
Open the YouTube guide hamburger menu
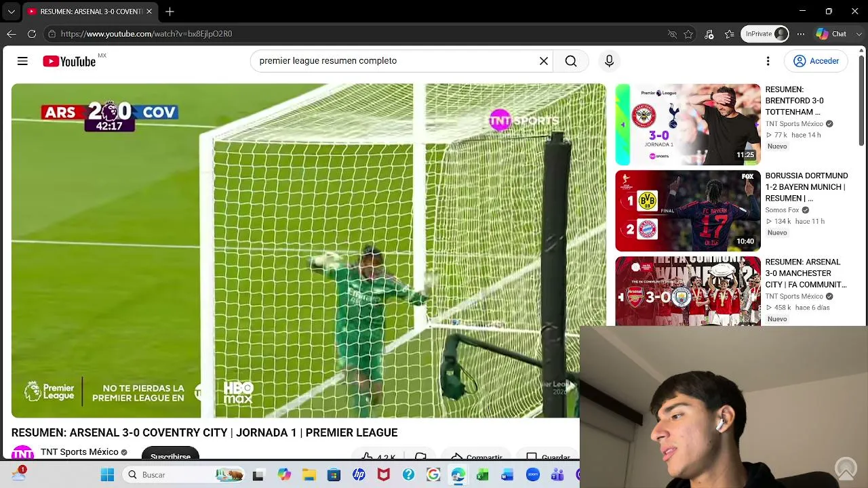pyautogui.click(x=22, y=61)
